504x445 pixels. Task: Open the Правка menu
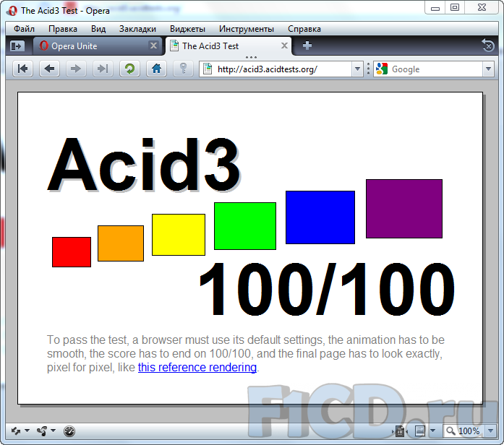click(63, 29)
